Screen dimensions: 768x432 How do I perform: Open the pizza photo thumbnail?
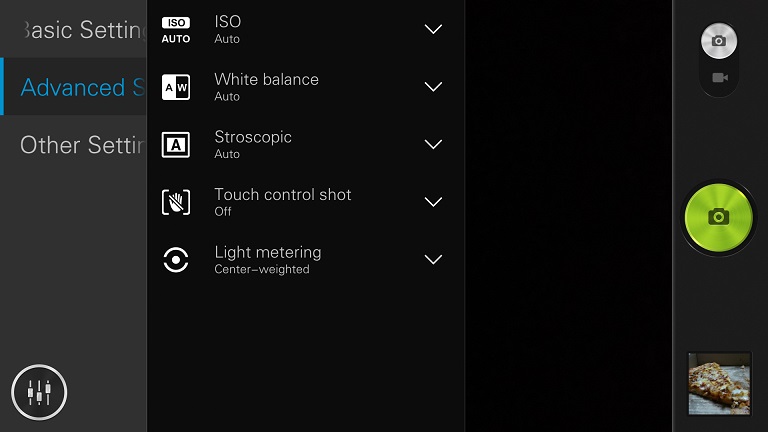tap(719, 384)
